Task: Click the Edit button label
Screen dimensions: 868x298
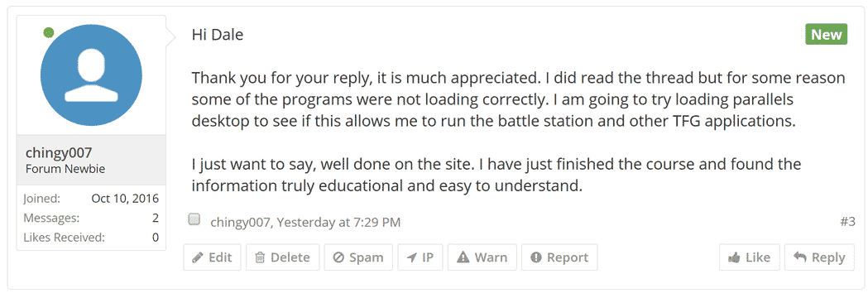Action: (x=220, y=257)
